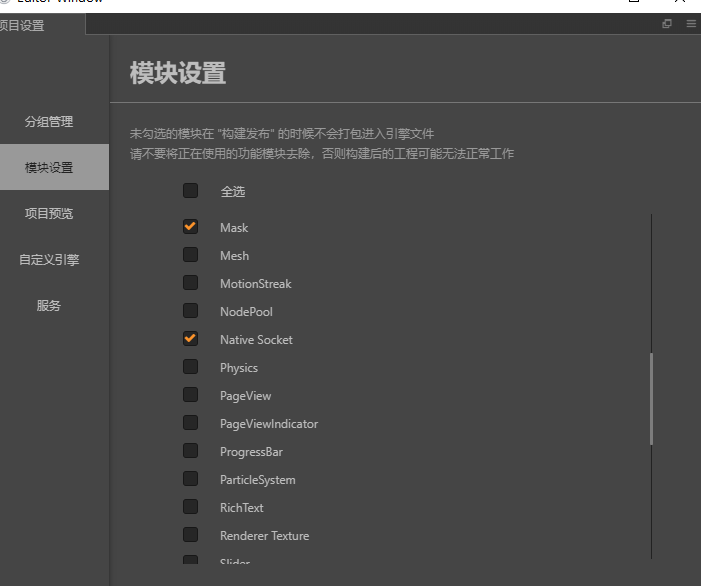Click the 全选 label text

pyautogui.click(x=232, y=192)
